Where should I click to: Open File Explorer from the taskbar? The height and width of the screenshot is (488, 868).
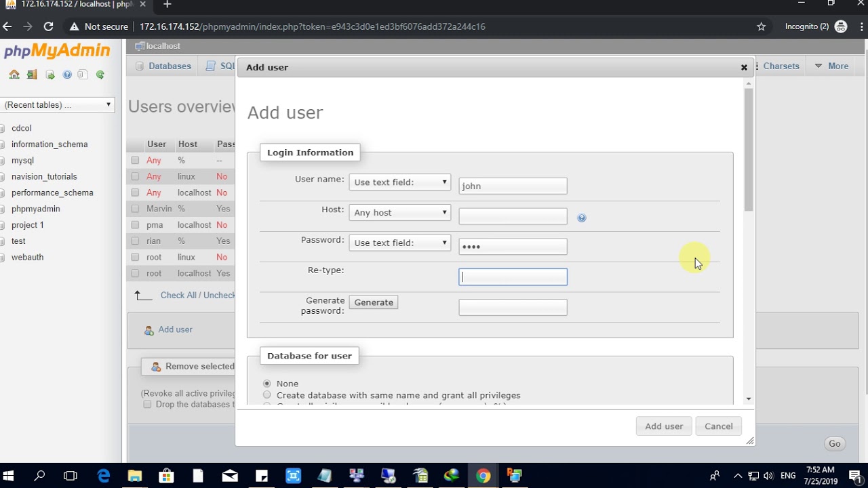click(134, 476)
